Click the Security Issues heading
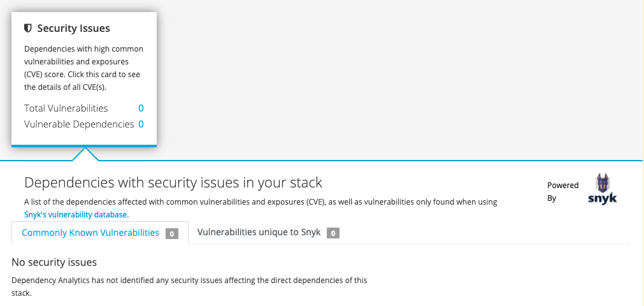Viewport: 644px width, 306px height. pyautogui.click(x=73, y=29)
